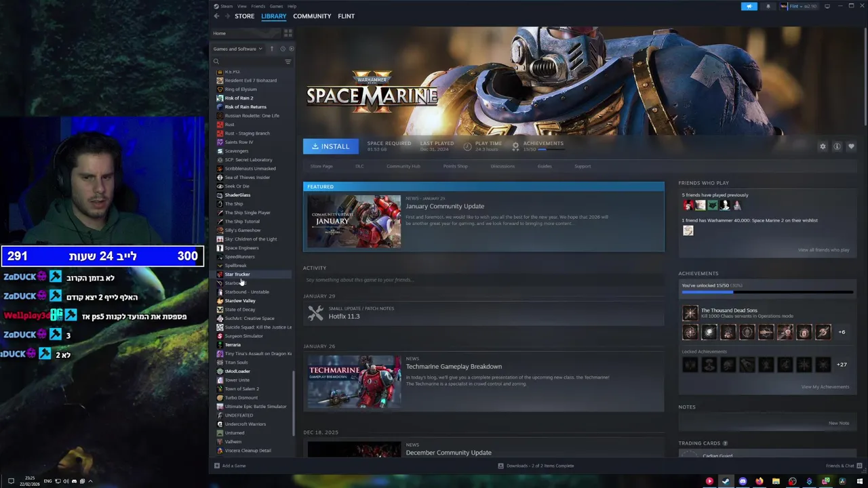Go to the COMMUNITY tab
The height and width of the screenshot is (488, 868).
[312, 16]
